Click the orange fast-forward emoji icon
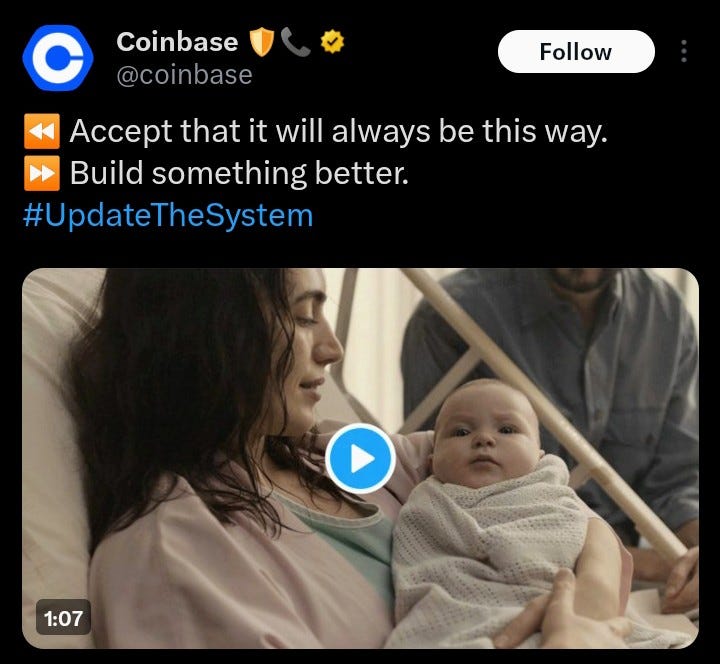The height and width of the screenshot is (664, 720). [x=42, y=173]
